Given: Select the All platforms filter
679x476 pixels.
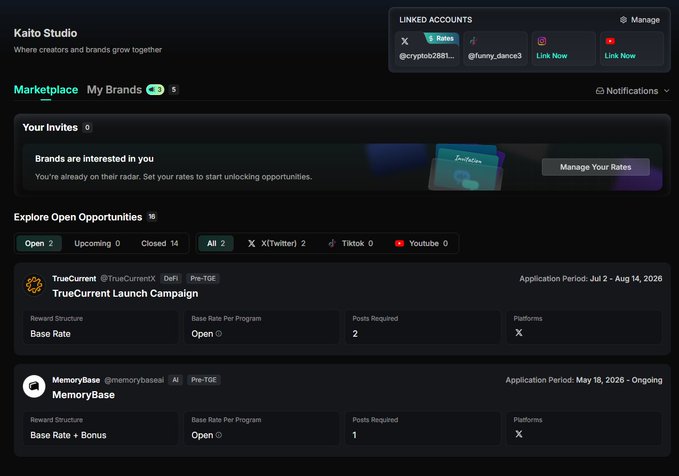Looking at the screenshot, I should tap(216, 243).
